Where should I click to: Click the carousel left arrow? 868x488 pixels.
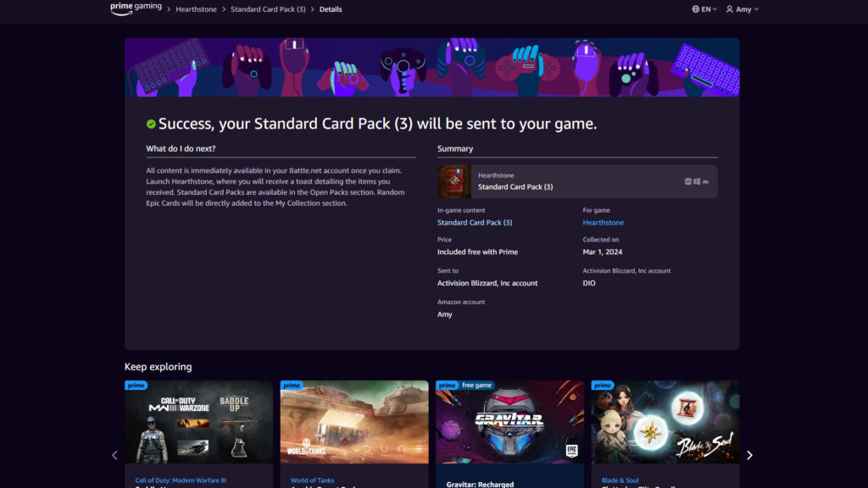pyautogui.click(x=114, y=455)
